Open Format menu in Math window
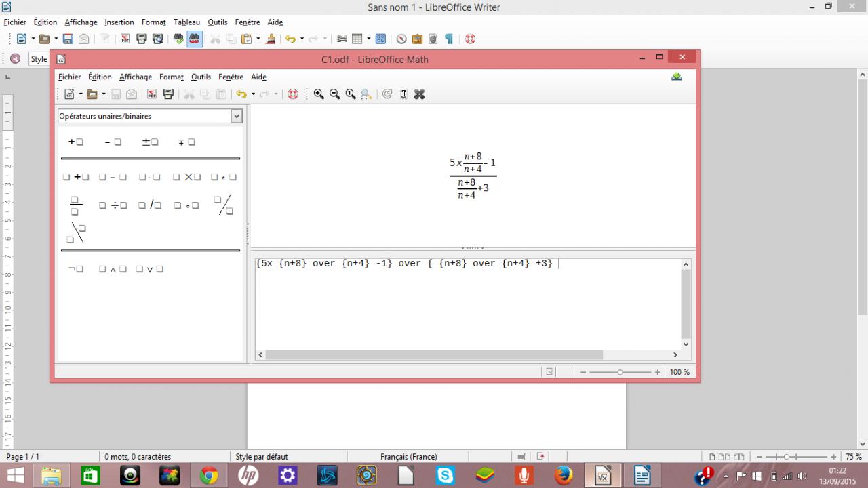This screenshot has height=488, width=868. 172,77
